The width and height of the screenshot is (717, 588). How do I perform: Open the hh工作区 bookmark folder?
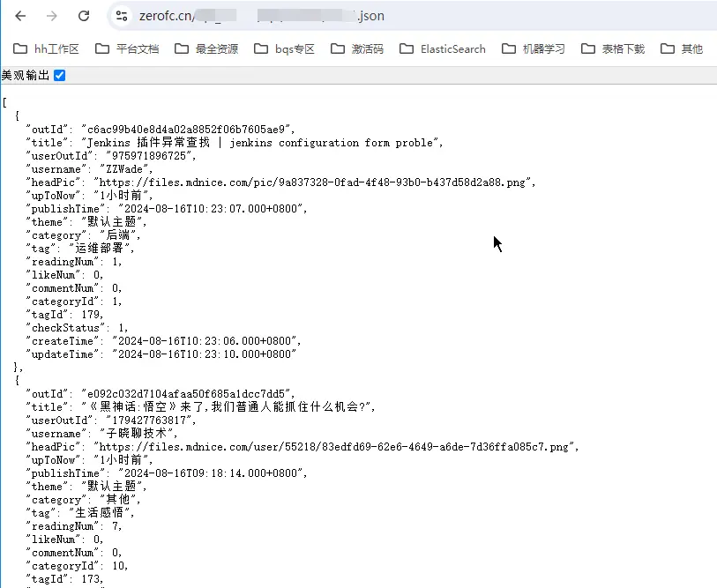(x=46, y=48)
